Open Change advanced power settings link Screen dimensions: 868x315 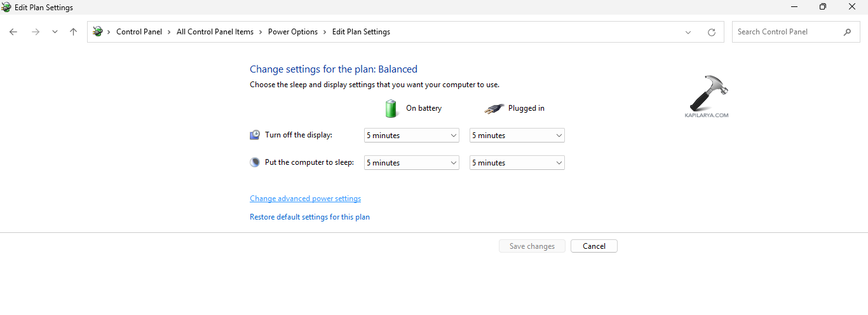(x=305, y=199)
